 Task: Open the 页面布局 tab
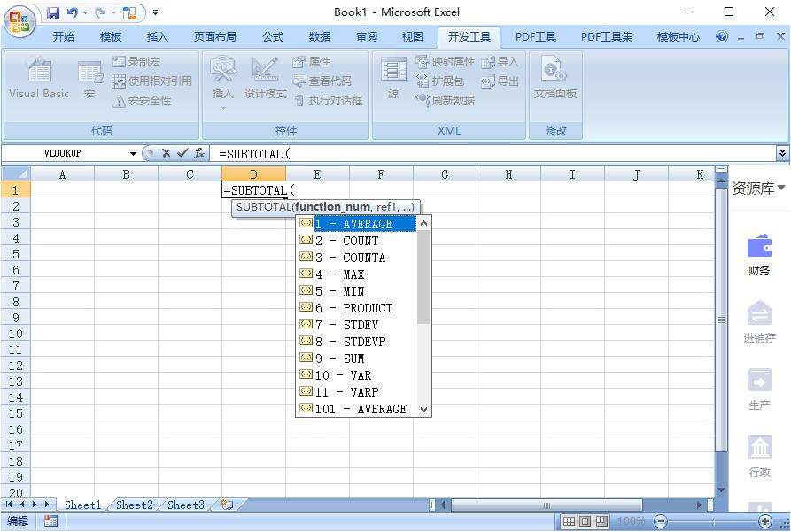[215, 36]
